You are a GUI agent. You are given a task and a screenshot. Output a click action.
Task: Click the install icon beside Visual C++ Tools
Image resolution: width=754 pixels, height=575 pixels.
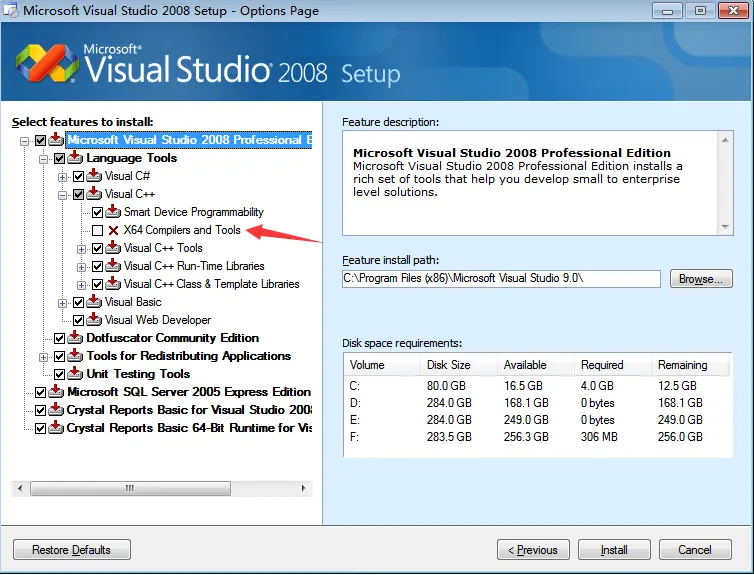tap(113, 248)
